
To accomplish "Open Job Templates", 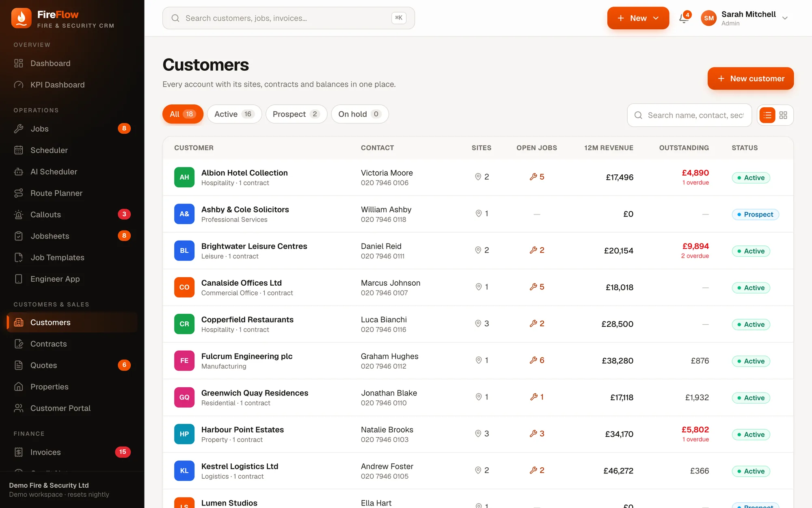I will tap(72, 258).
